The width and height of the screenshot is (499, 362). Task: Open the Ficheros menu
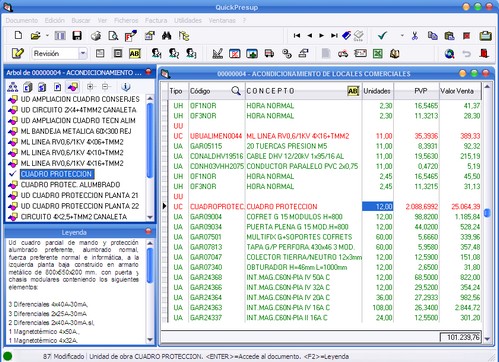tap(126, 20)
